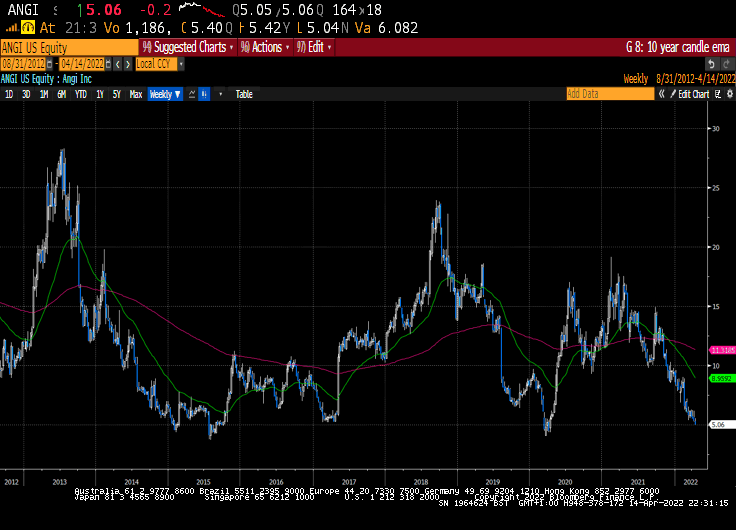
Task: Shift date range forward with right arrow
Action: (x=128, y=64)
